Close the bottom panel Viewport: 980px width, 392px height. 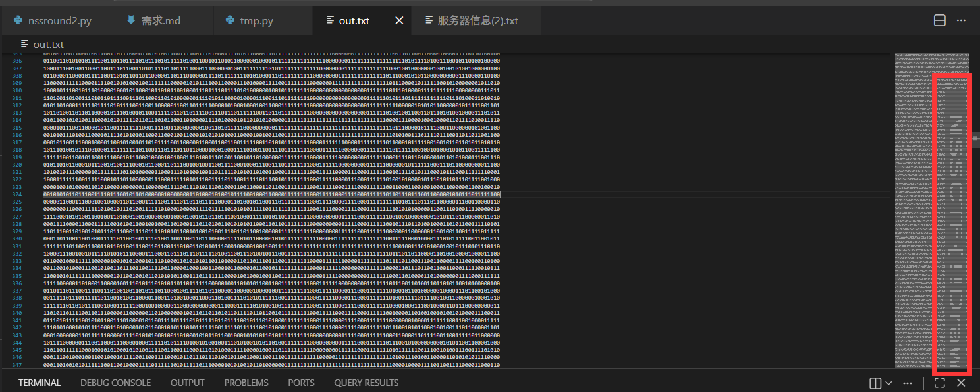coord(961,383)
